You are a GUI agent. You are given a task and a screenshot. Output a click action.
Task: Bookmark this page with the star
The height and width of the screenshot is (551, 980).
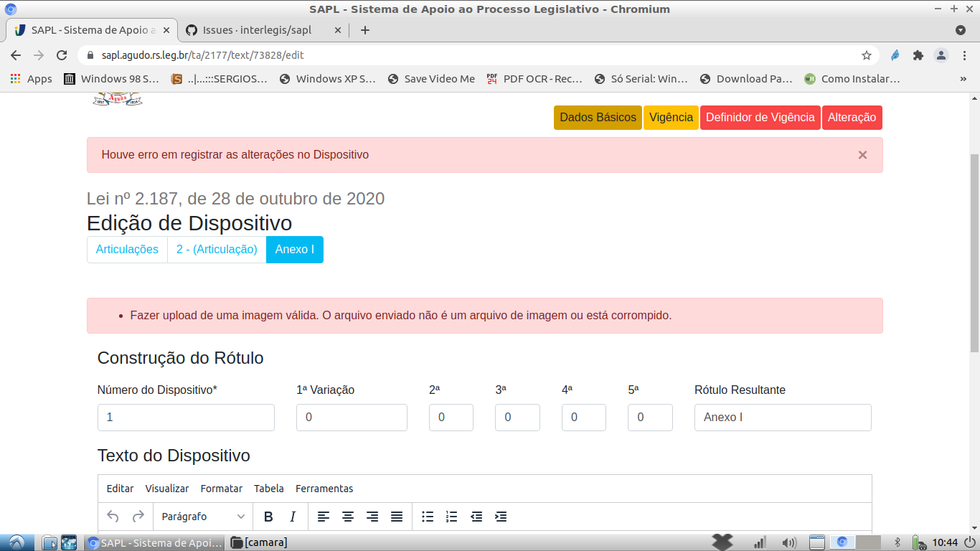[867, 55]
